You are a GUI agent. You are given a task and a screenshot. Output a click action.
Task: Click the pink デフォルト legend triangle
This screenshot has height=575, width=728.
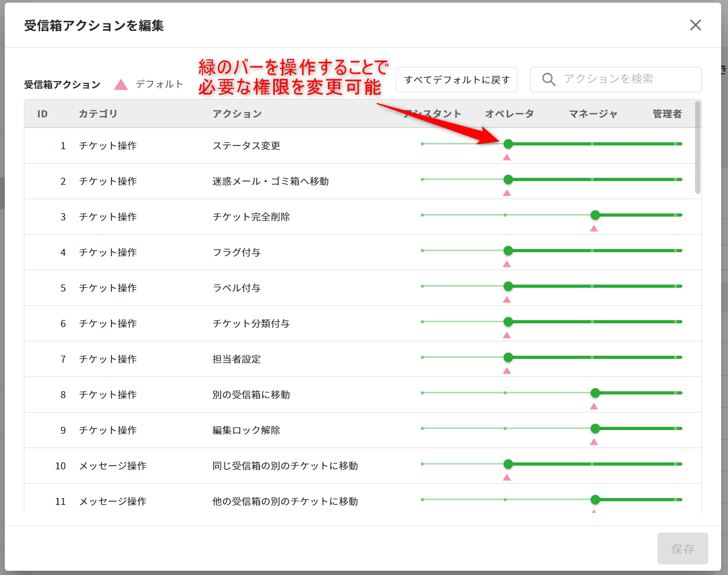click(121, 84)
